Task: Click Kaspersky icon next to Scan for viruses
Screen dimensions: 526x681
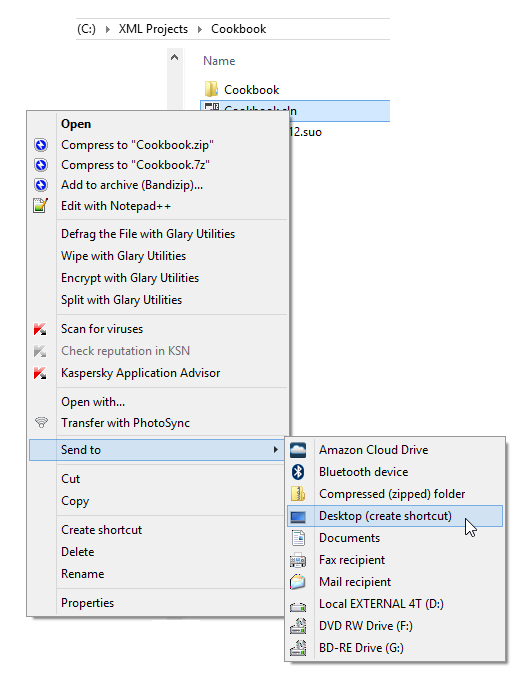Action: coord(40,329)
